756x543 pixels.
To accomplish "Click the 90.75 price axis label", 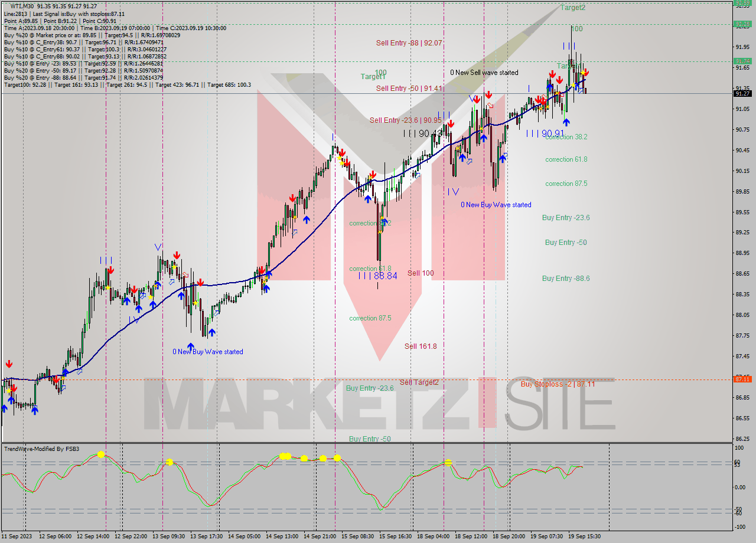I will pos(743,129).
